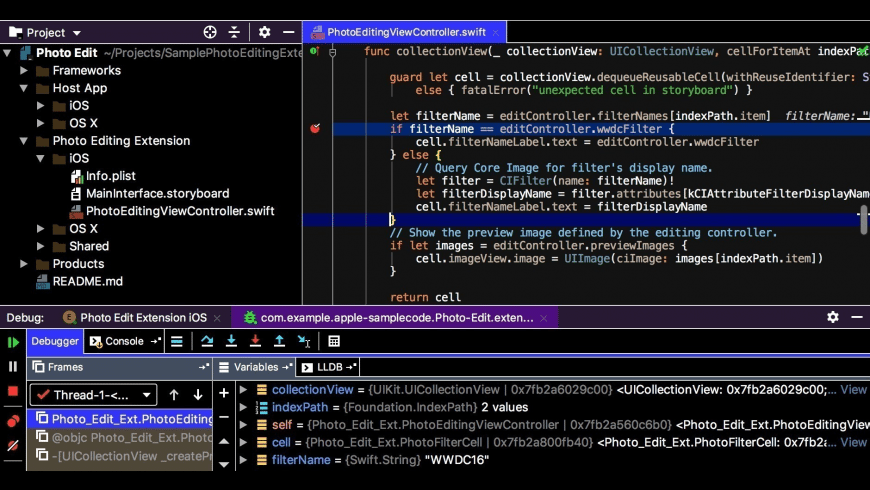Screen dimensions: 870x490
Task: Switch to the Console tab
Action: tap(119, 341)
